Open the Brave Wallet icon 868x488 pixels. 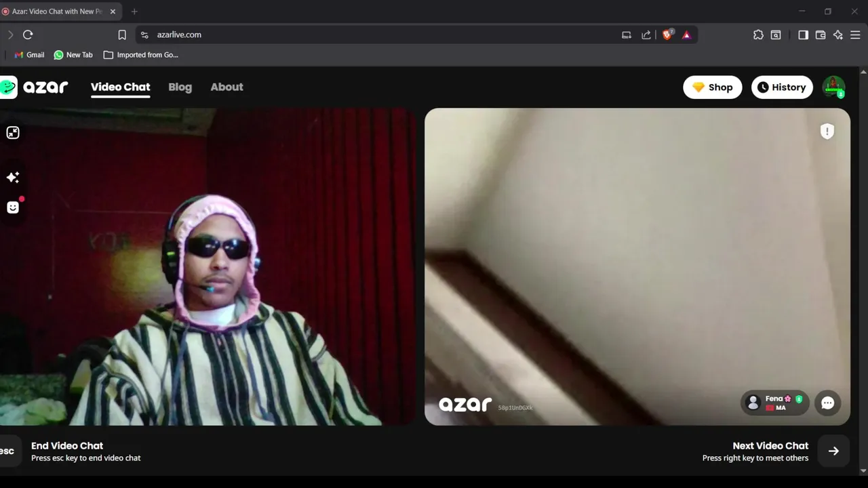click(x=821, y=35)
